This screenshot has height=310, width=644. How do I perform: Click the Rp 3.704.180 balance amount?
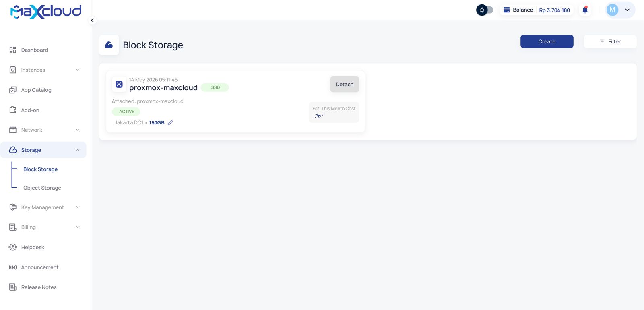[x=554, y=10]
